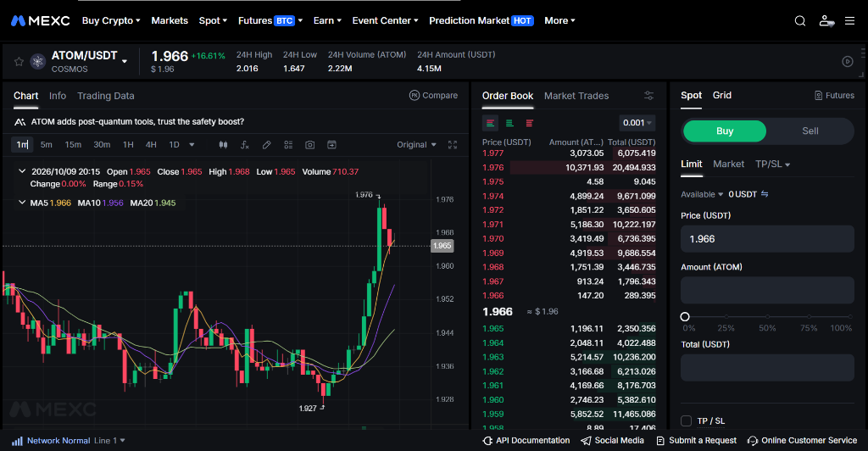Open the Futures BTC dropdown
The height and width of the screenshot is (451, 868).
click(x=270, y=21)
